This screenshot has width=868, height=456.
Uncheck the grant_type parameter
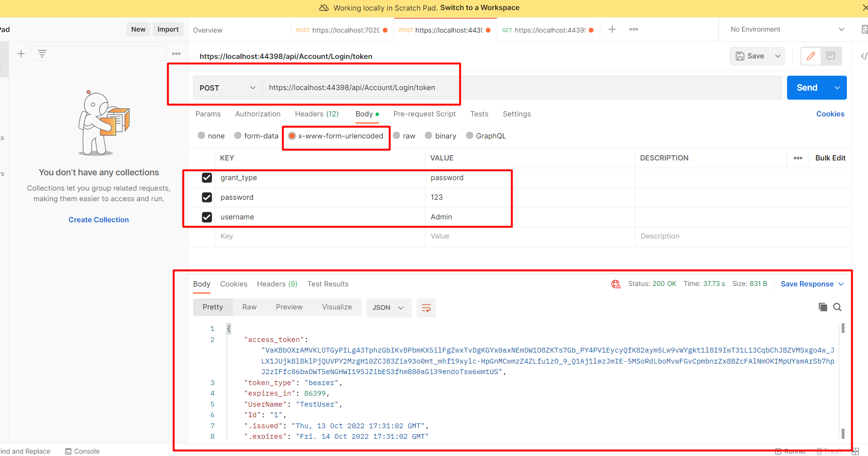tap(207, 178)
